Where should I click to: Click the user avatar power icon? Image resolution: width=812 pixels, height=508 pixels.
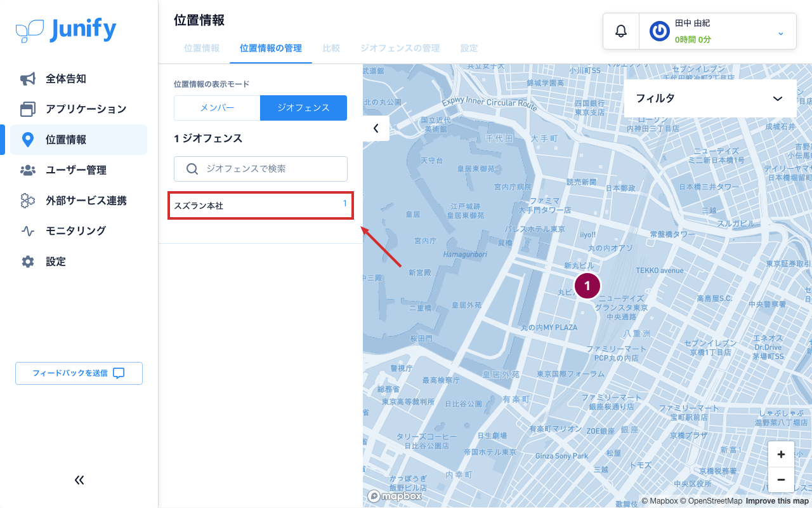click(x=659, y=31)
